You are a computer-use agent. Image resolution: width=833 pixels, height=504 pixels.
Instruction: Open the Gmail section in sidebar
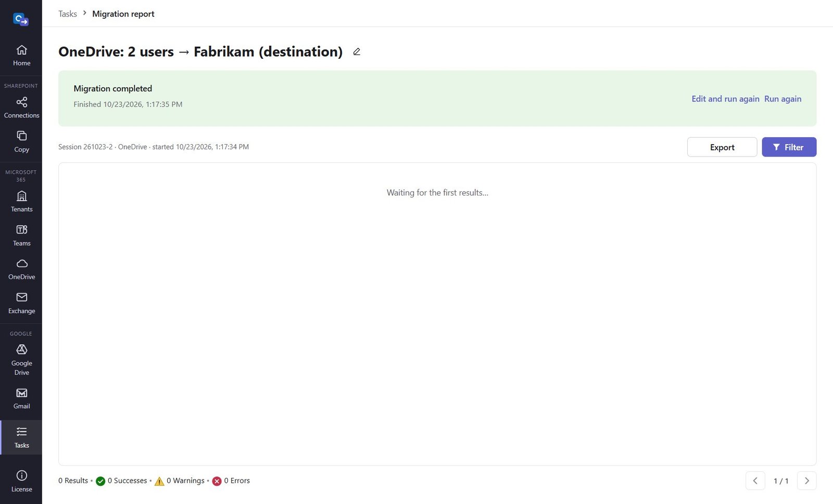(21, 398)
